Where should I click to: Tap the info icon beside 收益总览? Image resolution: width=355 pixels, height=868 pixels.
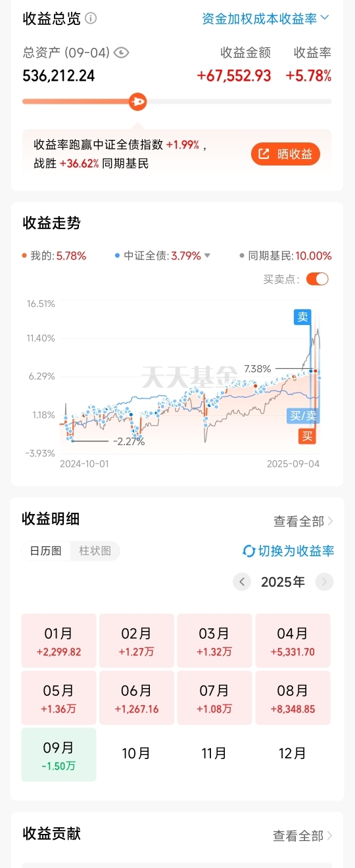91,18
